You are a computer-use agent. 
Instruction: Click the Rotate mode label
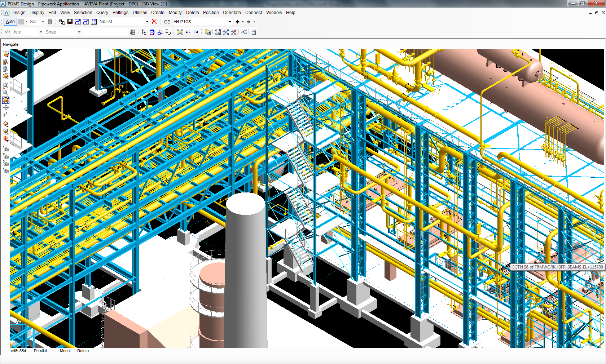pos(83,351)
